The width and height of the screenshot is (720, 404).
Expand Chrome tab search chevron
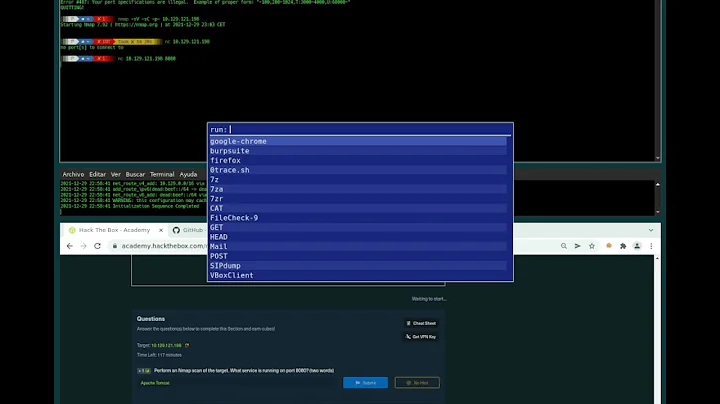(x=651, y=230)
